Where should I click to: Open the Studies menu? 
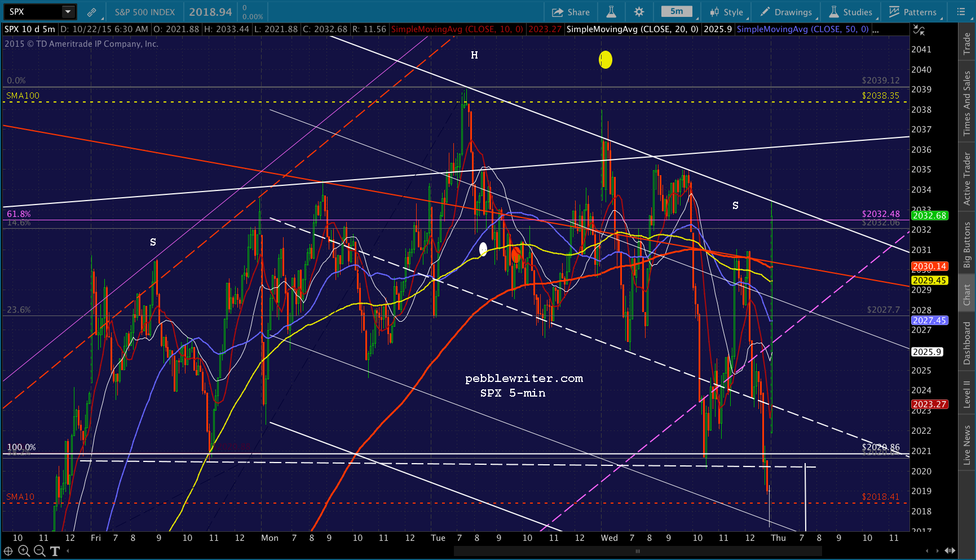coord(851,12)
